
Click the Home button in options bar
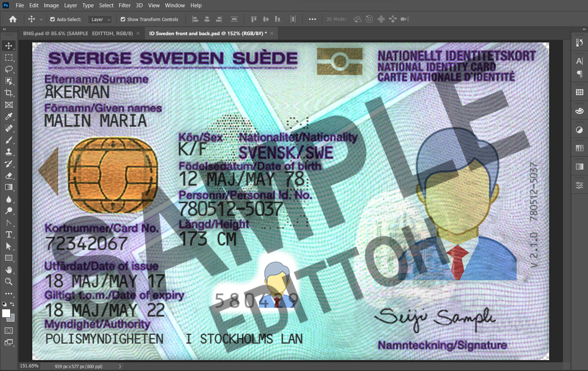[13, 19]
